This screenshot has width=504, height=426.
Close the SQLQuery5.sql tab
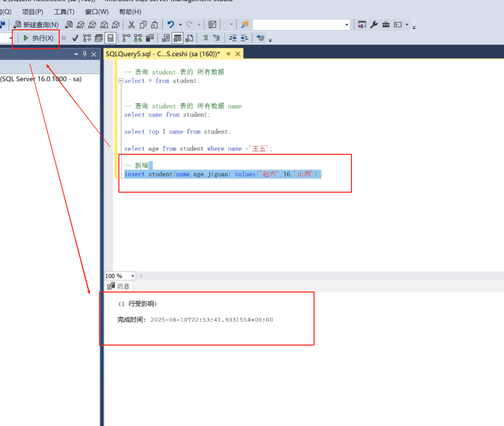[x=238, y=54]
